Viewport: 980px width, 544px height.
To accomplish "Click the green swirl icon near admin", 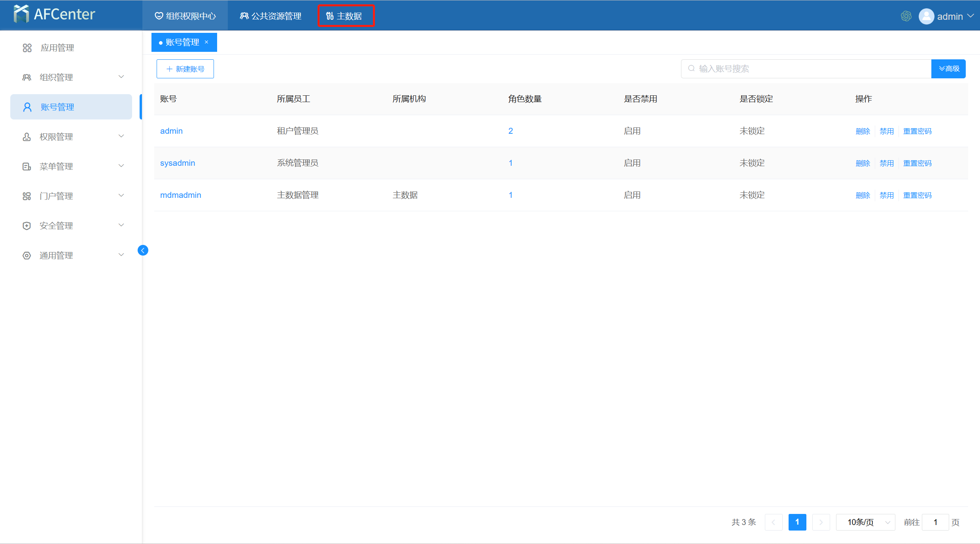I will 906,16.
